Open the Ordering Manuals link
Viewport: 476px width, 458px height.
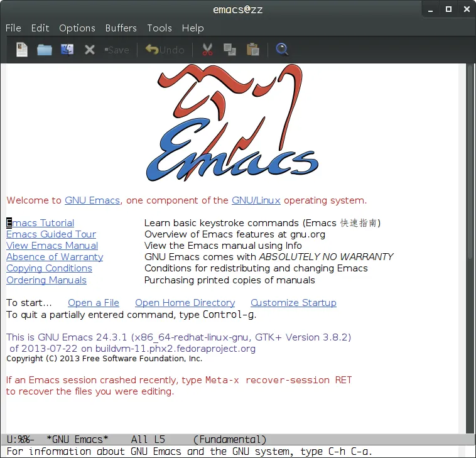[46, 280]
